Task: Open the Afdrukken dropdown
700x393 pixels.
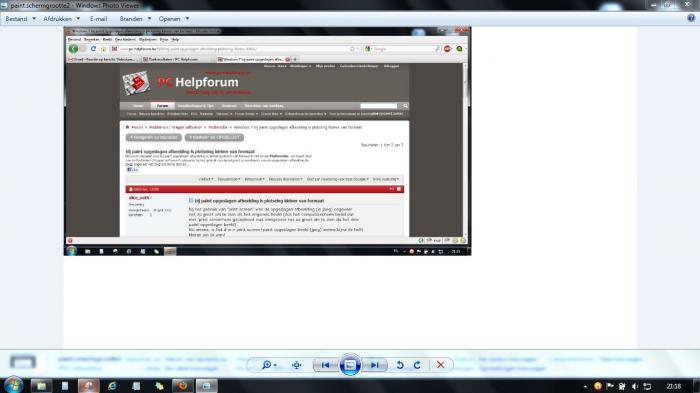Action: point(62,19)
